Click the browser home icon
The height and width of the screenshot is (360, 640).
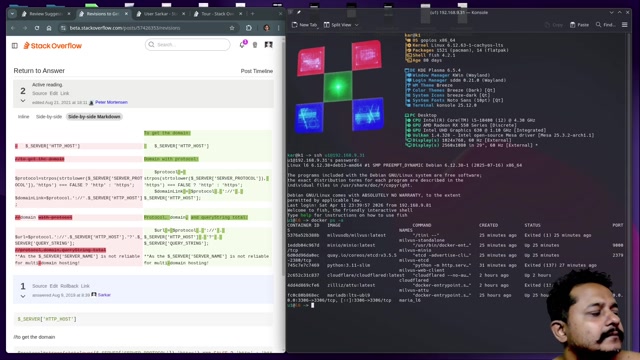coord(49,28)
